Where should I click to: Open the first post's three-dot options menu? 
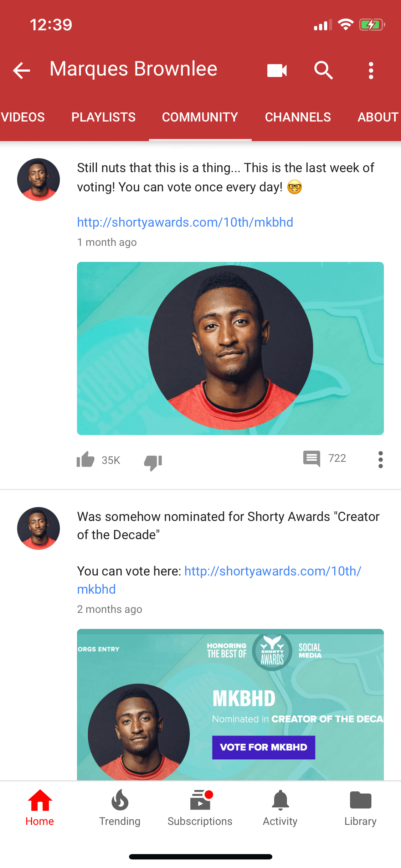point(380,460)
